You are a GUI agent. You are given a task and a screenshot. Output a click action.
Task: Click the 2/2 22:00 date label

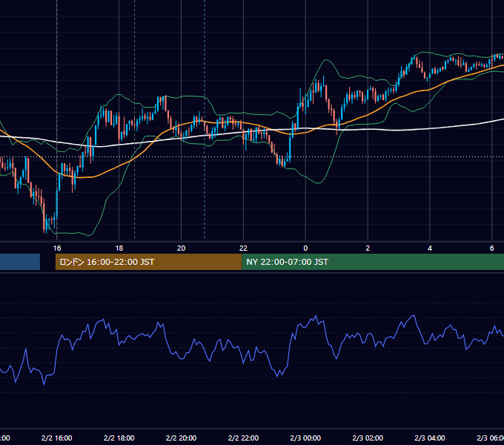tap(243, 438)
